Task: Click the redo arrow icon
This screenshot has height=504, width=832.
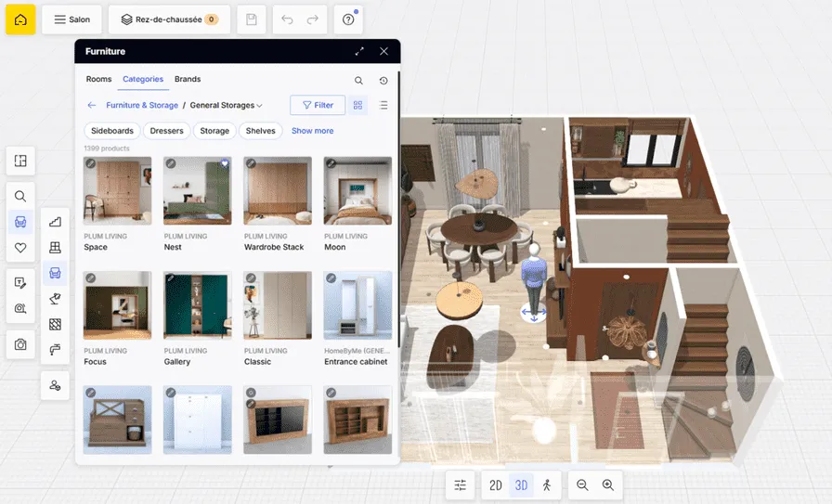Action: (313, 19)
